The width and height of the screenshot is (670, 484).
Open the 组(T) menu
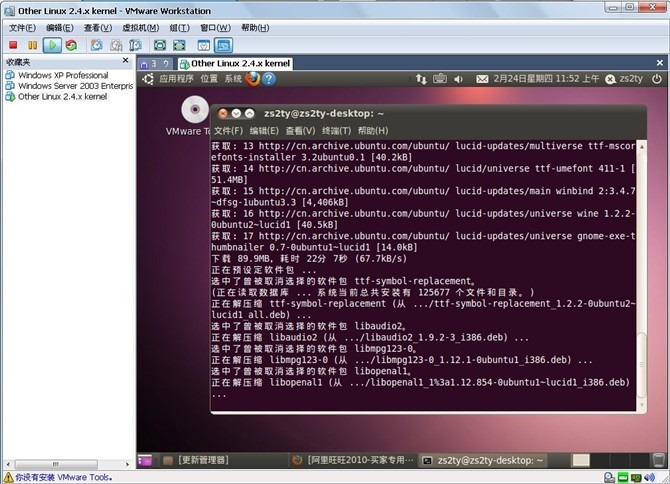click(x=179, y=28)
